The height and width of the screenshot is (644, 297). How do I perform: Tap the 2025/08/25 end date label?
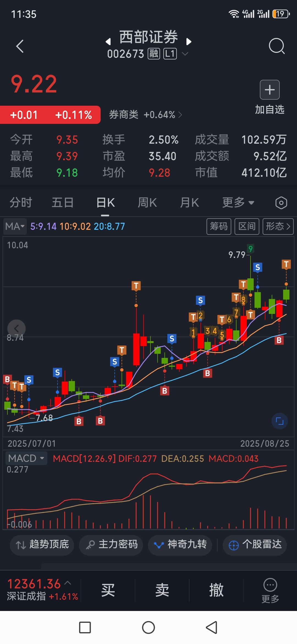[265, 443]
